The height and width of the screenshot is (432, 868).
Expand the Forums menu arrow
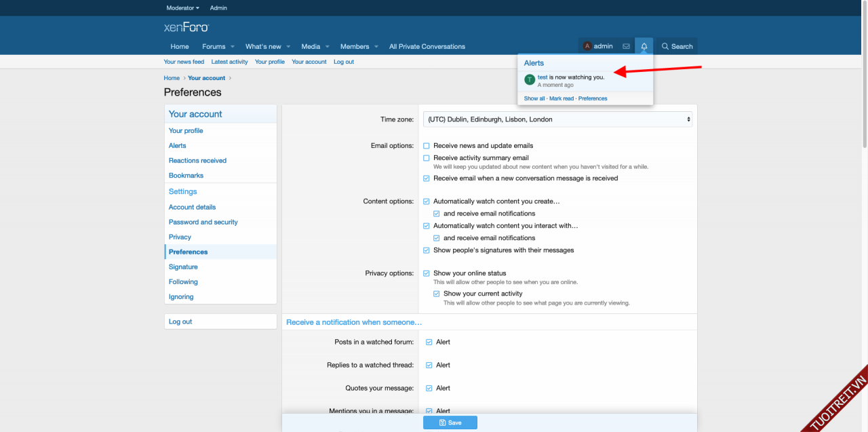(x=232, y=47)
